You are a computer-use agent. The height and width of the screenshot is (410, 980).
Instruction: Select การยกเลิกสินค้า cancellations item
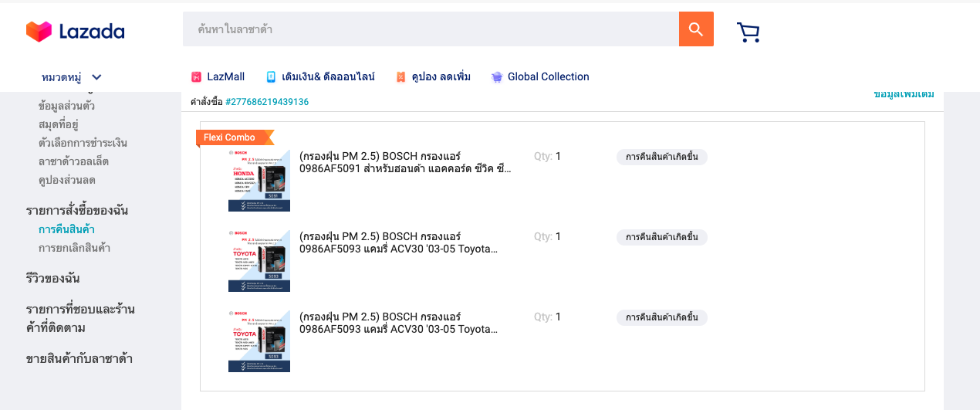point(74,248)
